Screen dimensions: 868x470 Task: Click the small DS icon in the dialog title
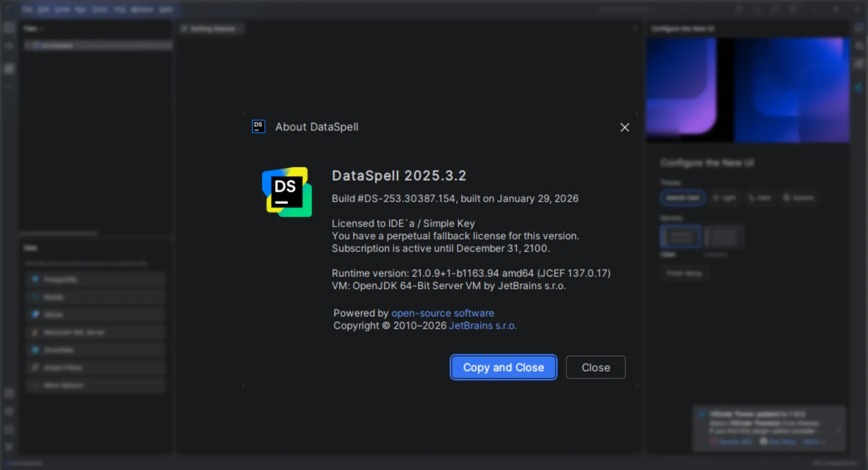[259, 127]
